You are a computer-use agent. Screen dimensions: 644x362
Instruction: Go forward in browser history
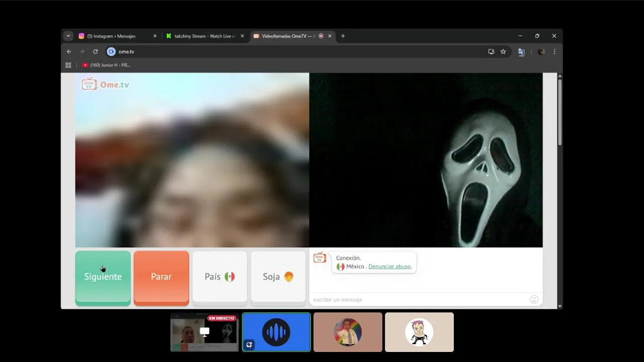coord(82,52)
